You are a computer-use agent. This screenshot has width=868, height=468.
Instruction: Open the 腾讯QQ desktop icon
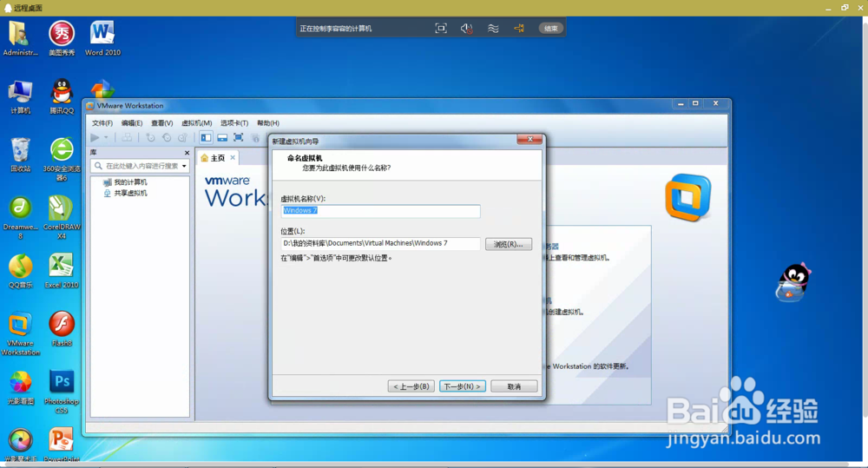point(62,97)
